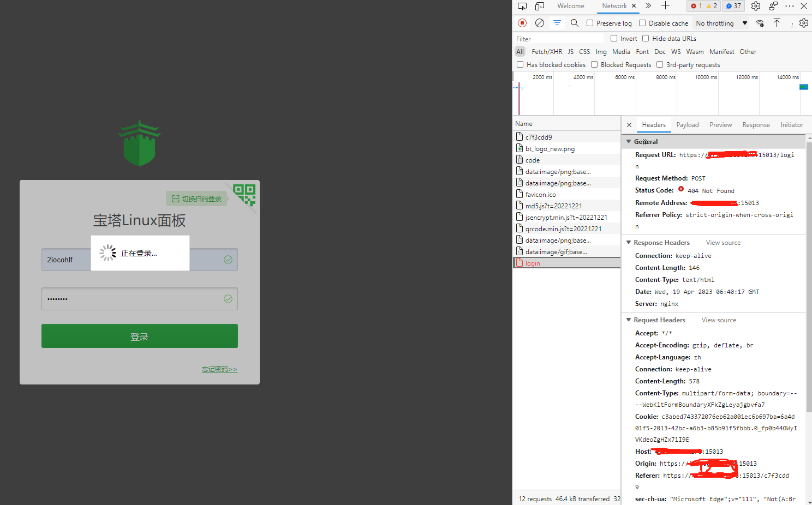The image size is (812, 505).
Task: Click the network timeline overview
Action: (662, 93)
